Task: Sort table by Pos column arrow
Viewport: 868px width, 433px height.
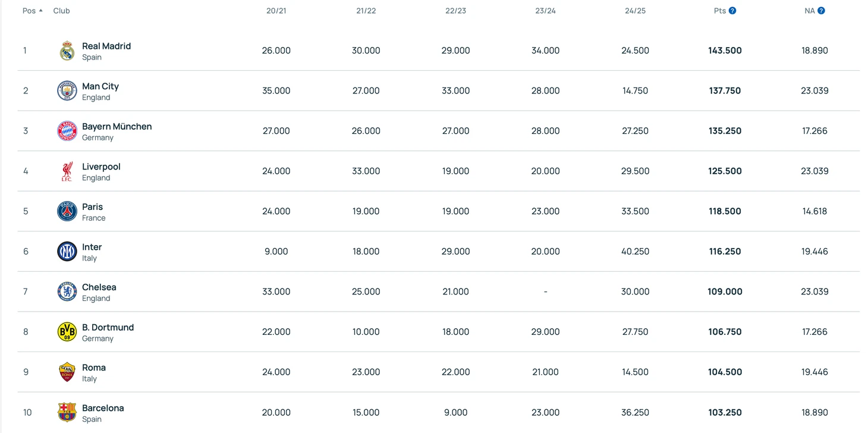Action: (x=40, y=11)
